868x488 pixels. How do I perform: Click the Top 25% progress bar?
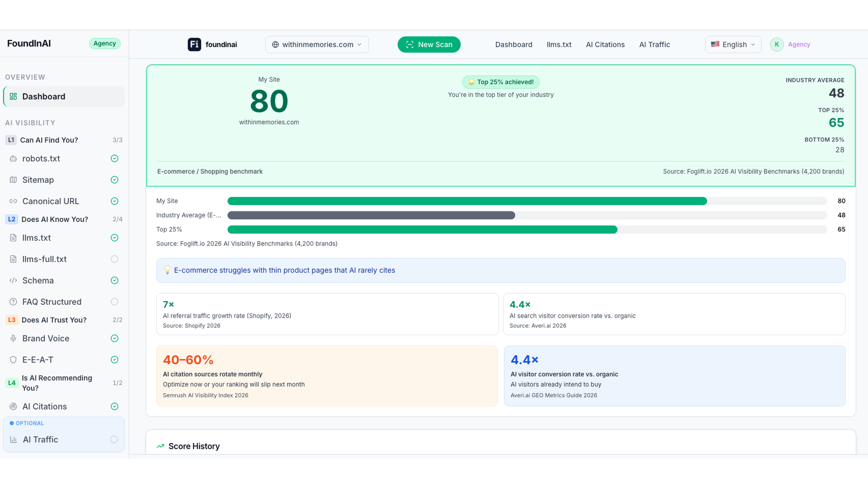pyautogui.click(x=527, y=229)
